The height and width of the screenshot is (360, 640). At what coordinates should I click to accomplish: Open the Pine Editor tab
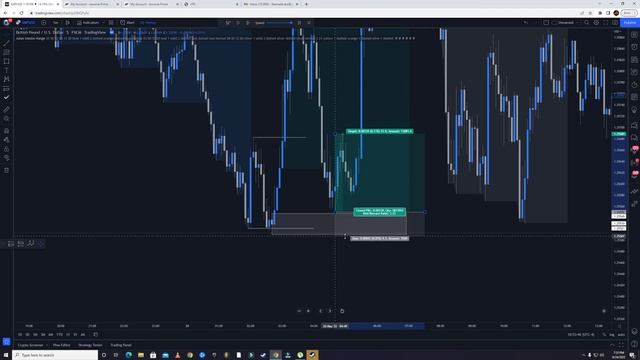click(62, 345)
